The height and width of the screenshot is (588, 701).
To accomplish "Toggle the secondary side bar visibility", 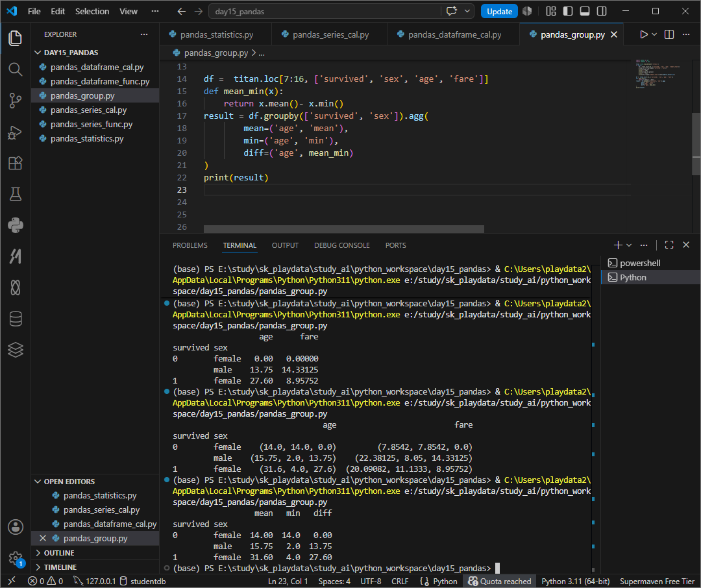I will 602,11.
